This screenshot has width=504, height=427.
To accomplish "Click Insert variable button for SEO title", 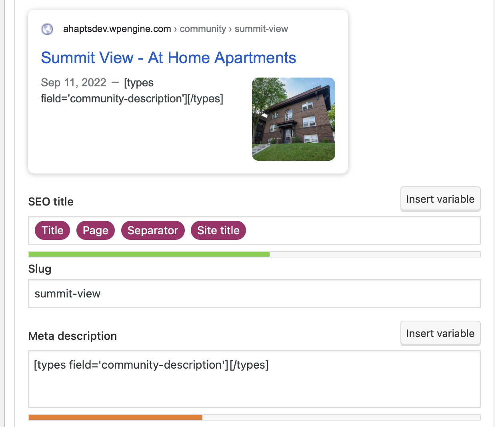I will click(x=440, y=199).
